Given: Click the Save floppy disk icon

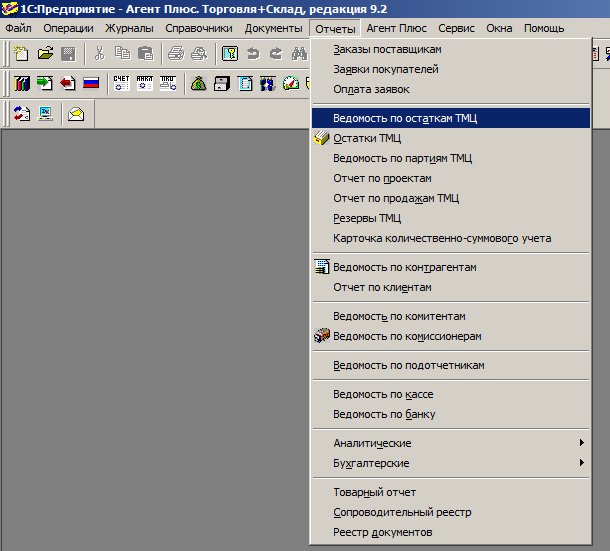Looking at the screenshot, I should (68, 53).
